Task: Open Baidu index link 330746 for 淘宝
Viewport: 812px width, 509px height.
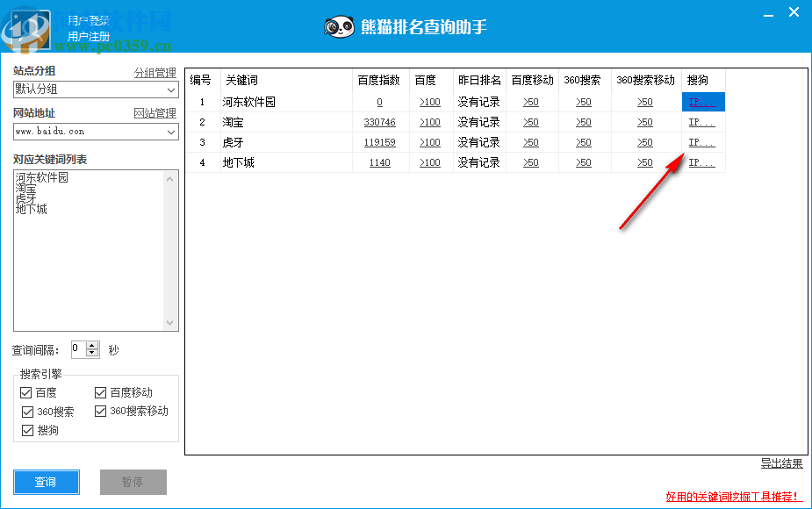Action: click(x=381, y=122)
